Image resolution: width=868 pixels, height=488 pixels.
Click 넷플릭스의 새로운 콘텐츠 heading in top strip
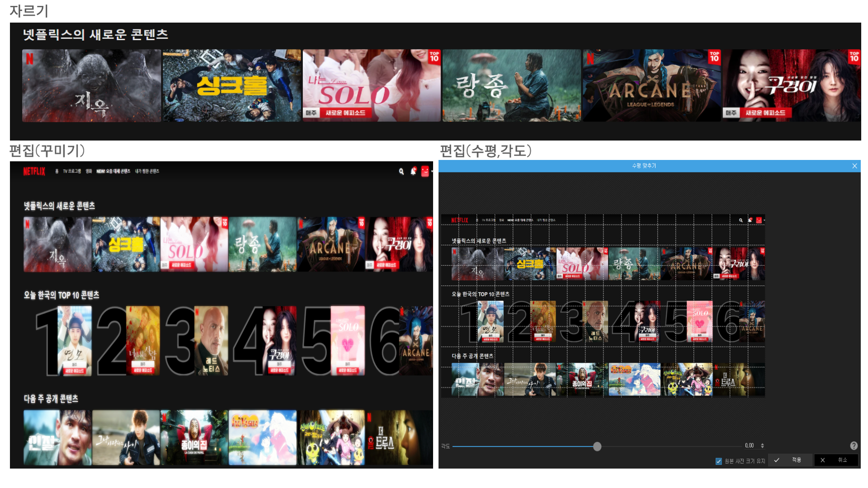point(96,34)
